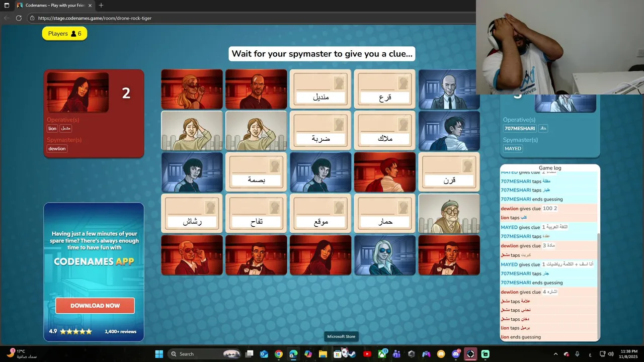644x362 pixels.
Task: Click blue operative name tag 707MESHARI
Action: click(520, 129)
